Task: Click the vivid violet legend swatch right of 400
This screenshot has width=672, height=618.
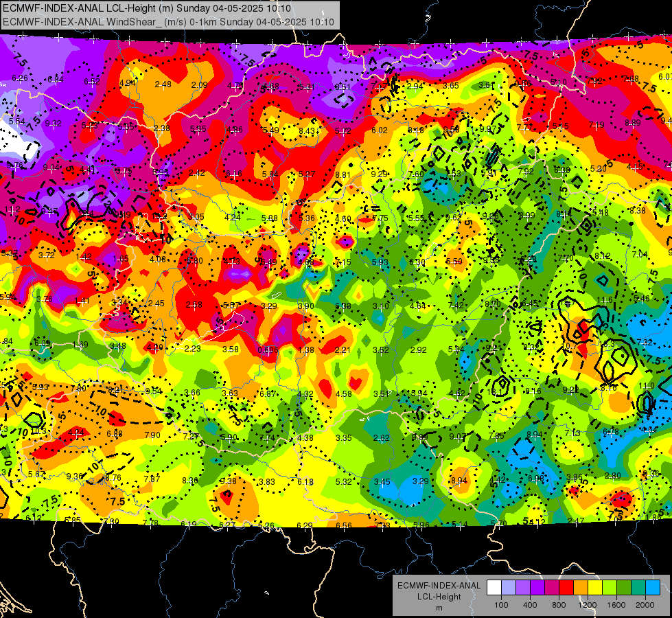Action: [537, 588]
